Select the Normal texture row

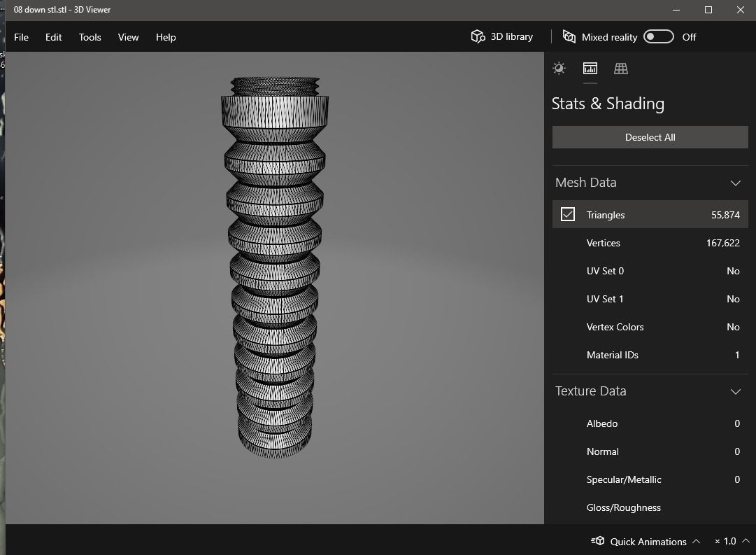650,451
